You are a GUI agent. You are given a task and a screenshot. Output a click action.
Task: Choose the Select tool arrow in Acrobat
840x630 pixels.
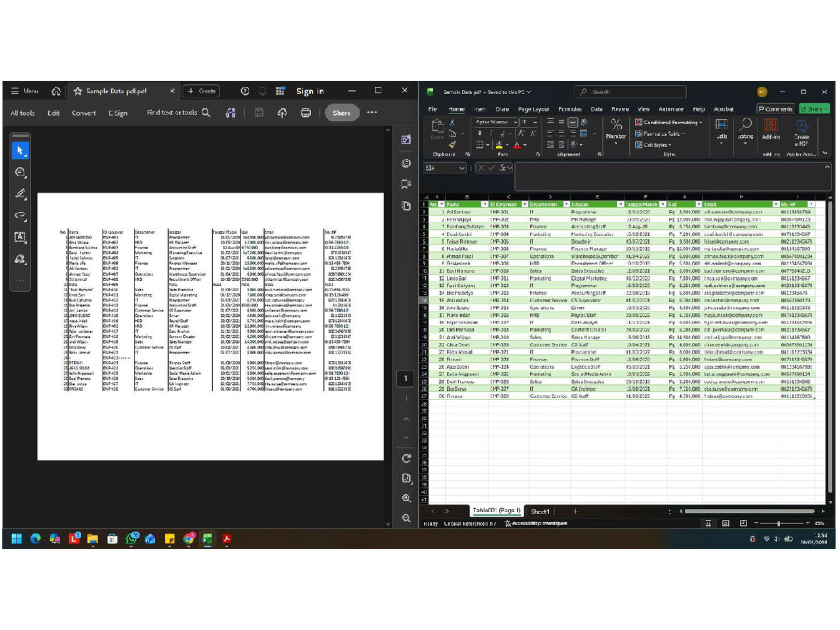coord(20,150)
